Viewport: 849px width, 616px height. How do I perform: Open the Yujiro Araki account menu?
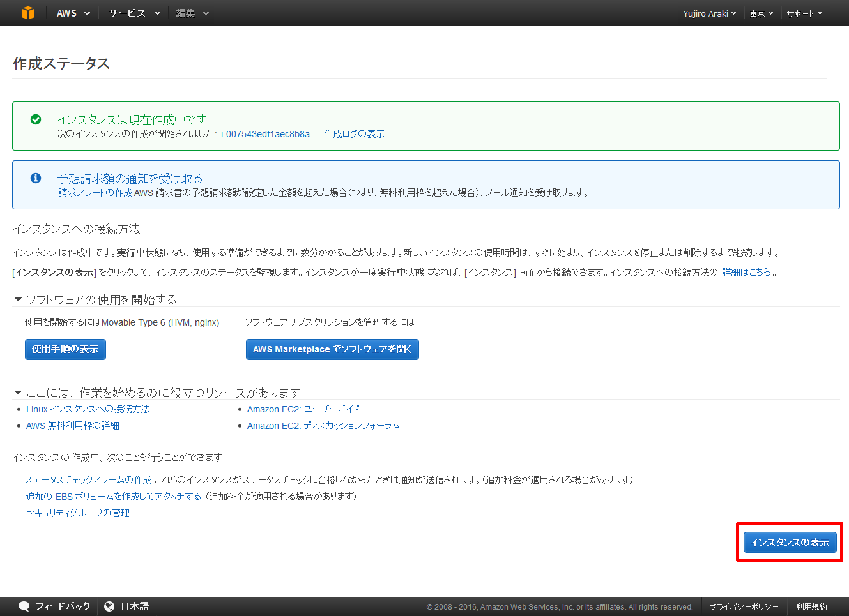710,13
